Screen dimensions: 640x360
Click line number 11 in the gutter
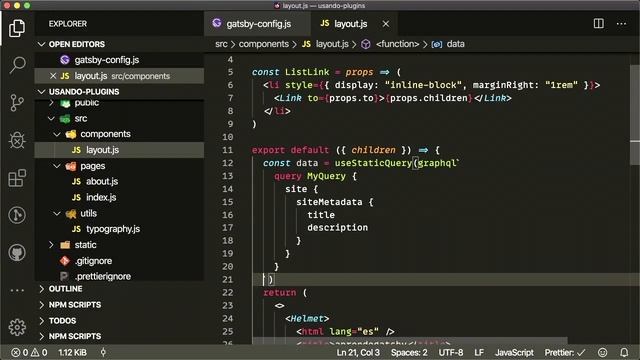tap(227, 150)
